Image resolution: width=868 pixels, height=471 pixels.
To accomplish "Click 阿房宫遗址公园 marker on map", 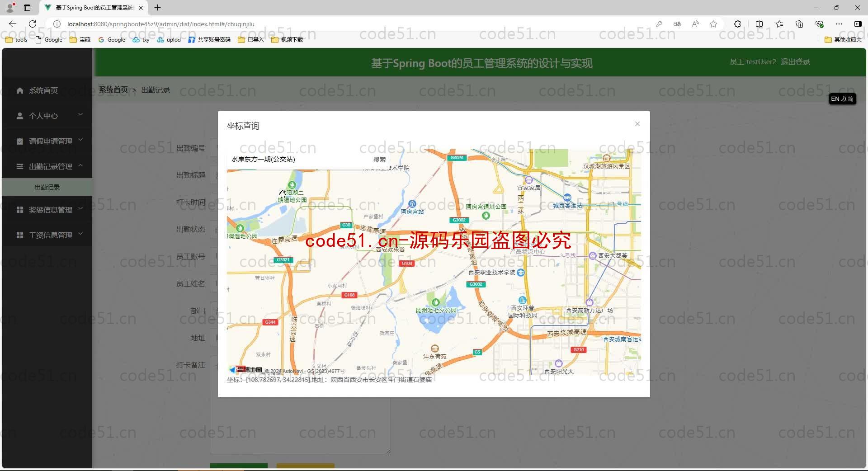I will pyautogui.click(x=486, y=216).
